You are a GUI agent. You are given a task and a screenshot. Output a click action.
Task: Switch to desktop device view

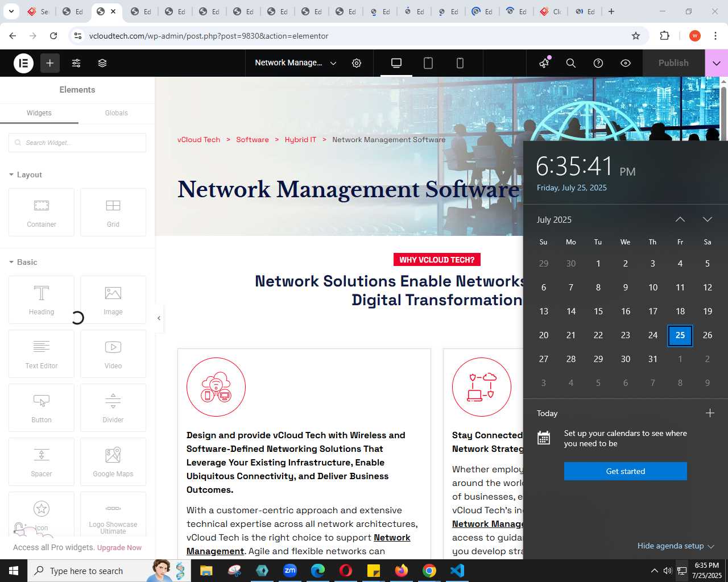click(x=396, y=63)
